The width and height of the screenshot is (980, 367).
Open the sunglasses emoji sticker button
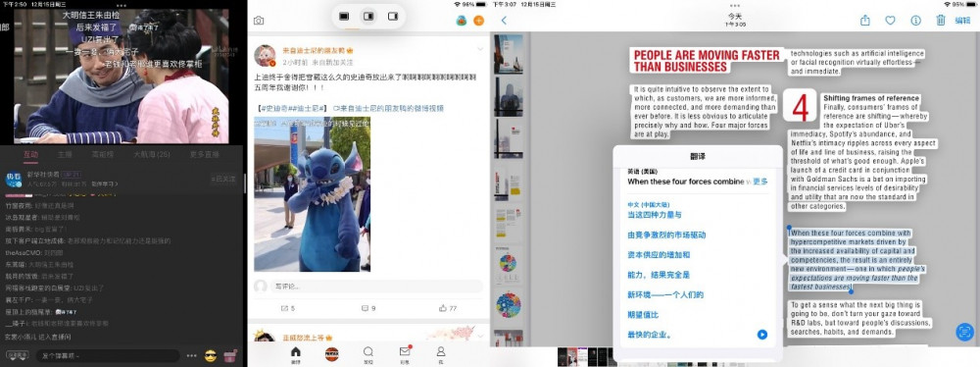pyautogui.click(x=212, y=356)
